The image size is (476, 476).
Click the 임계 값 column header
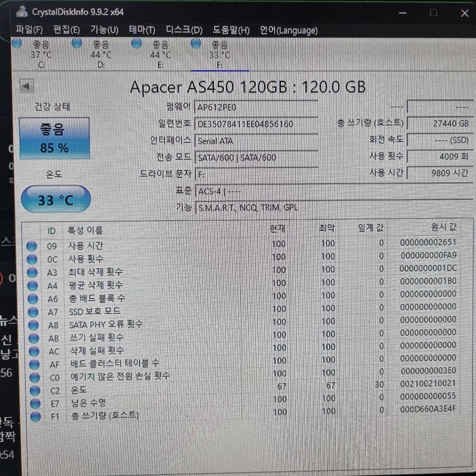(x=371, y=227)
